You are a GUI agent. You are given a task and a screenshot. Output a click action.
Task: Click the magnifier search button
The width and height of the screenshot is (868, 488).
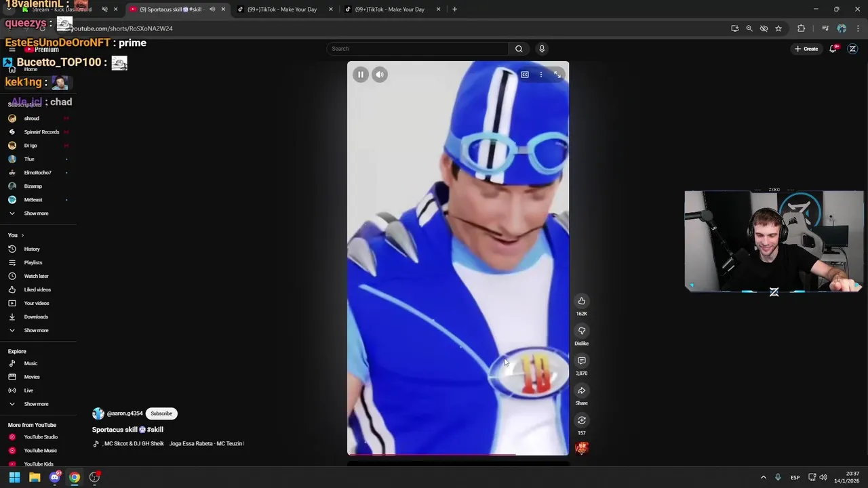(519, 49)
